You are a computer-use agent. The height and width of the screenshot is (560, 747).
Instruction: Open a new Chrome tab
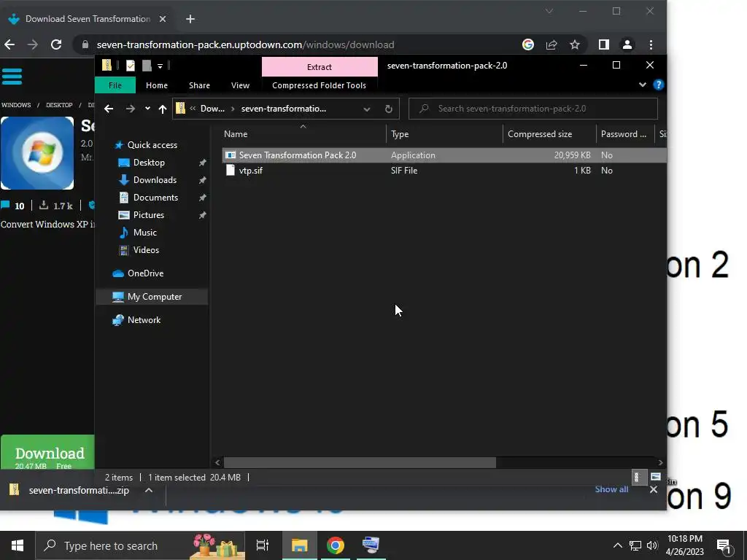click(x=190, y=19)
